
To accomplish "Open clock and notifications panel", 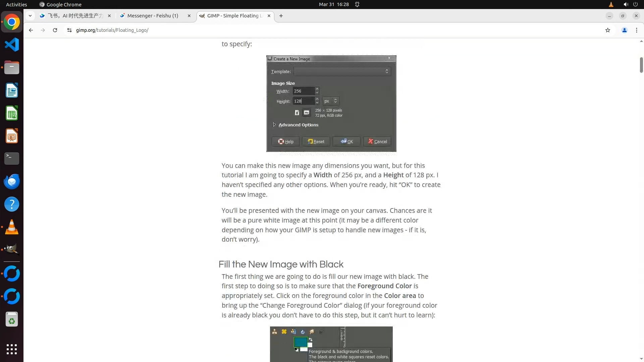I will pos(334,4).
